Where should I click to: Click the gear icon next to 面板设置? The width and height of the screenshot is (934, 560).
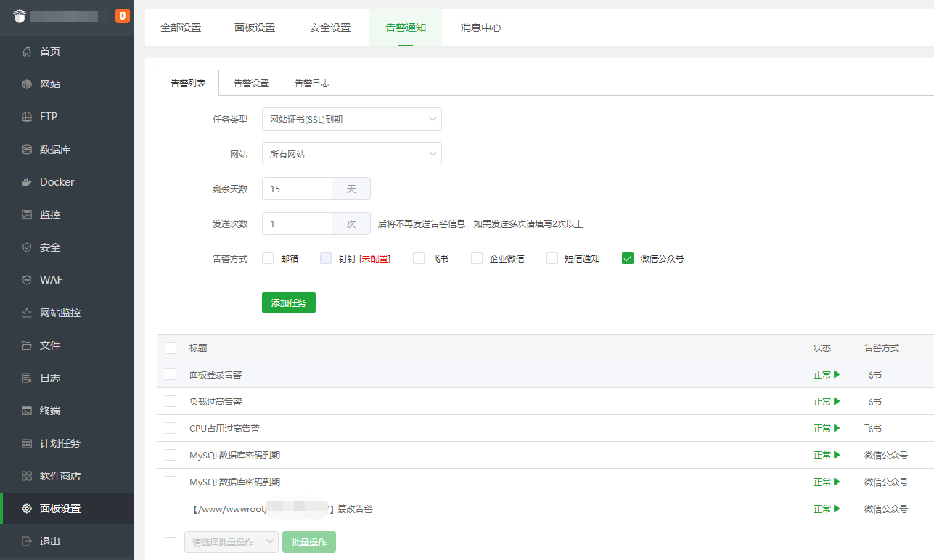(x=27, y=508)
